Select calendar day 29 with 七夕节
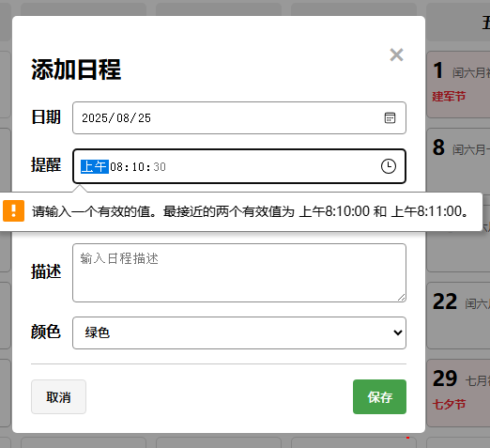 coord(458,393)
